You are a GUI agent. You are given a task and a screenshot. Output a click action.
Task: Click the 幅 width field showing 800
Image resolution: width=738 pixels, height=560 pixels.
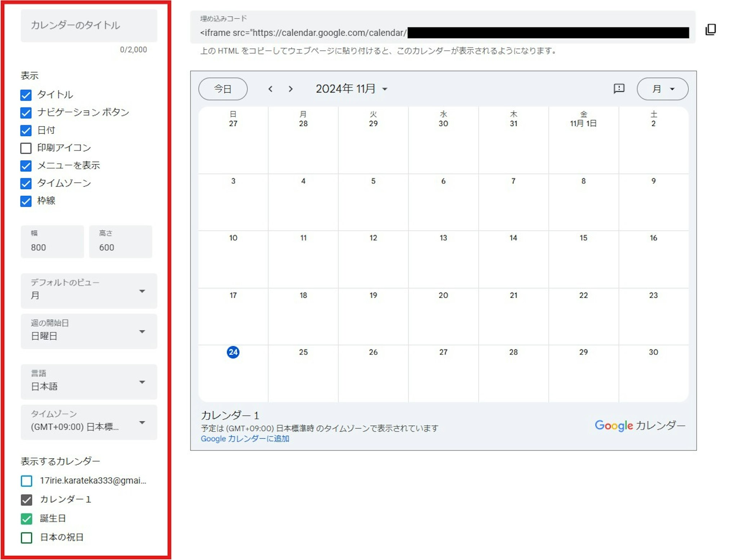52,242
